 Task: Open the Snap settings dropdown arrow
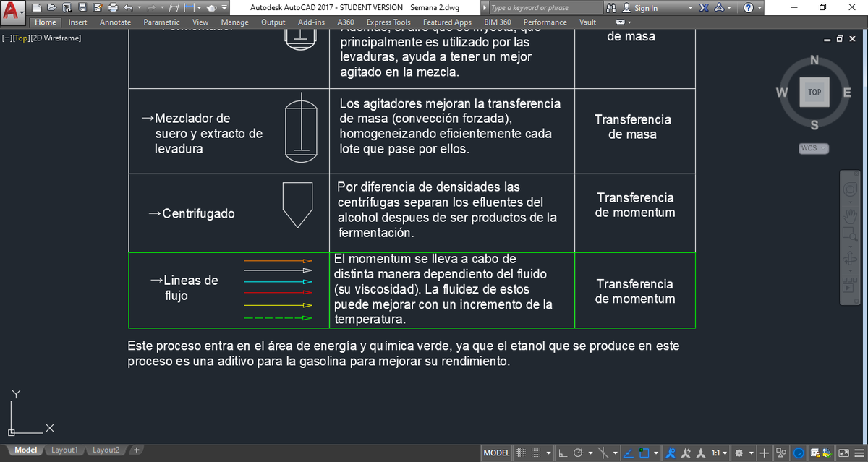tap(548, 453)
